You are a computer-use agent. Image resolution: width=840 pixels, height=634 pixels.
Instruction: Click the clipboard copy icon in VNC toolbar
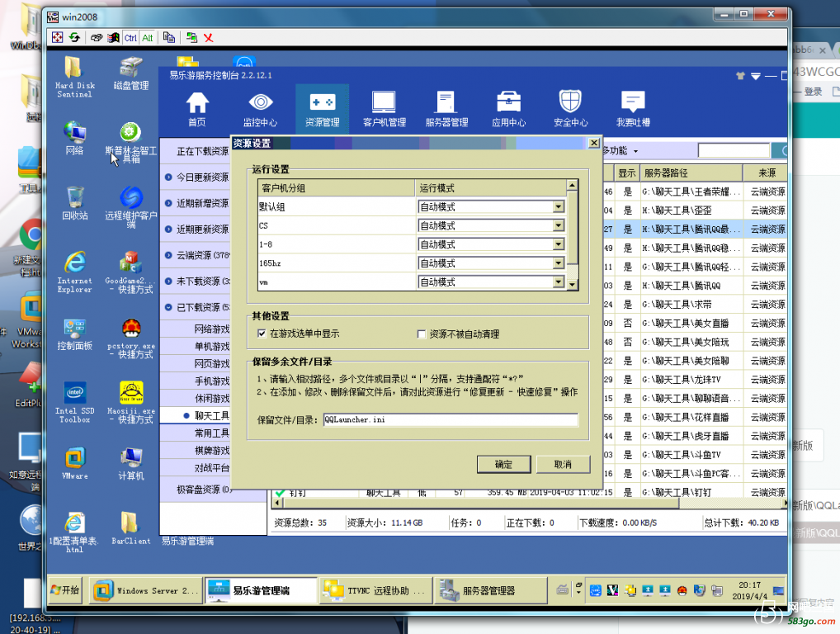coord(169,37)
